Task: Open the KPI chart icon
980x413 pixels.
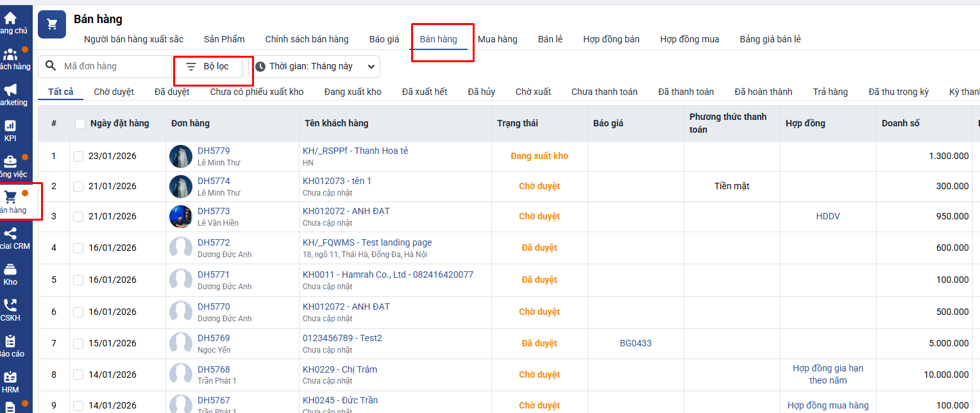Action: click(x=10, y=126)
